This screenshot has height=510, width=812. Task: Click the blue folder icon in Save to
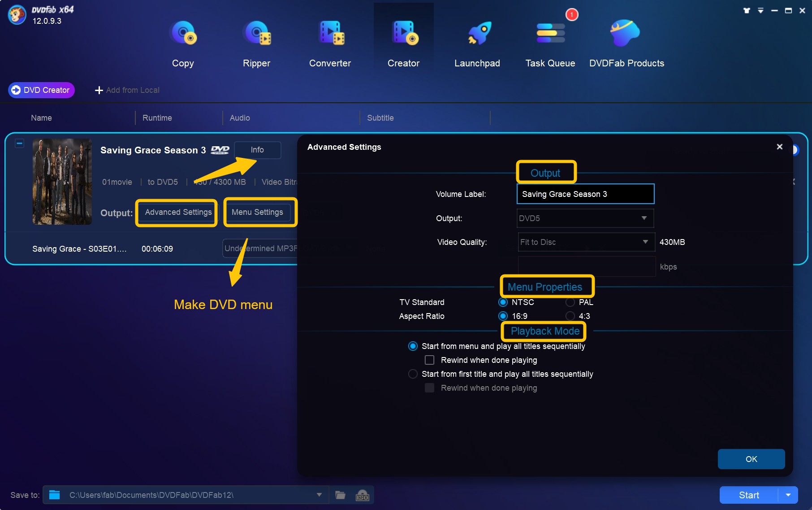[x=55, y=495]
